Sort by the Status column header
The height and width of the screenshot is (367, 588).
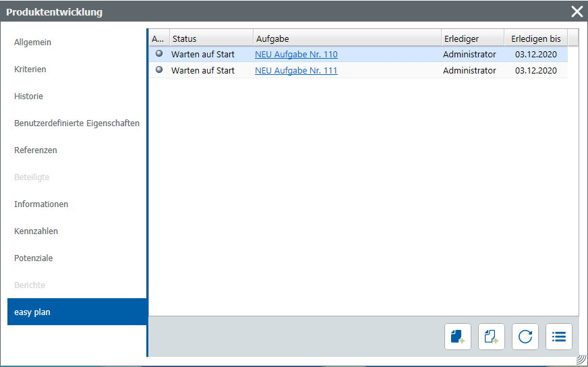[x=210, y=38]
